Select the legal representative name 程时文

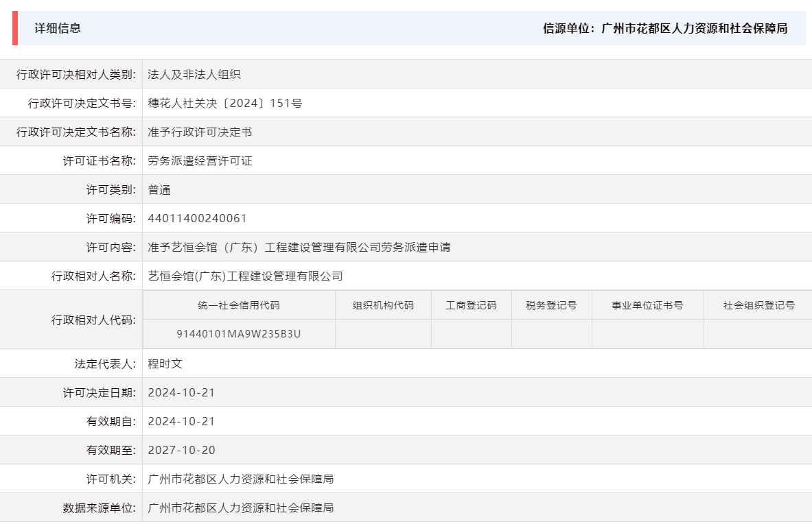point(165,364)
